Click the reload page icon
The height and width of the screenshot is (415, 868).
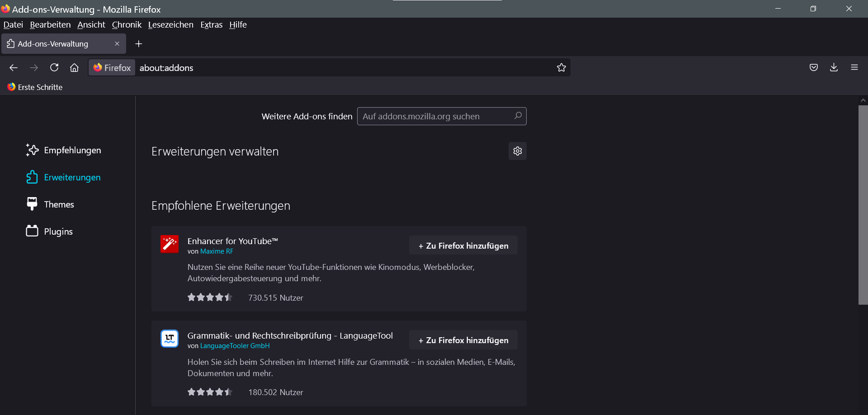coord(54,67)
